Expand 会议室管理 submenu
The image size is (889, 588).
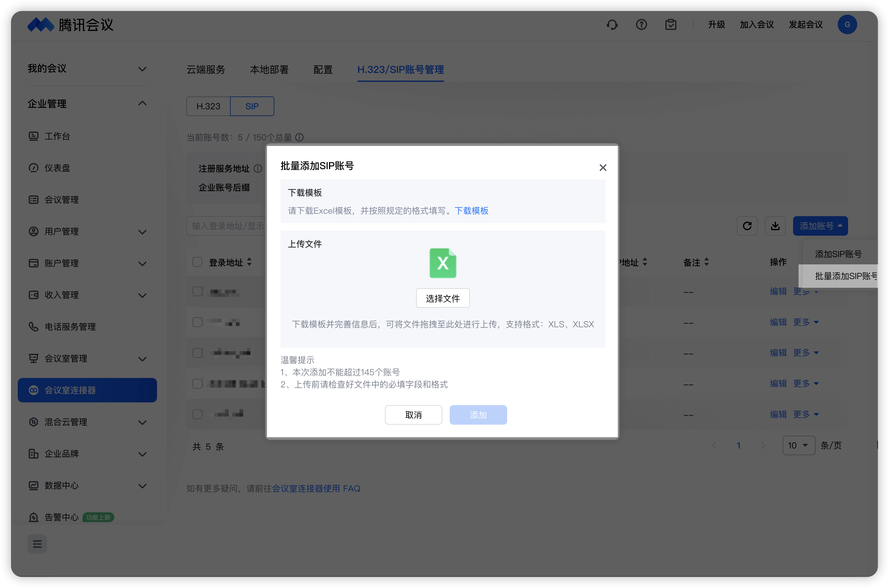[142, 359]
